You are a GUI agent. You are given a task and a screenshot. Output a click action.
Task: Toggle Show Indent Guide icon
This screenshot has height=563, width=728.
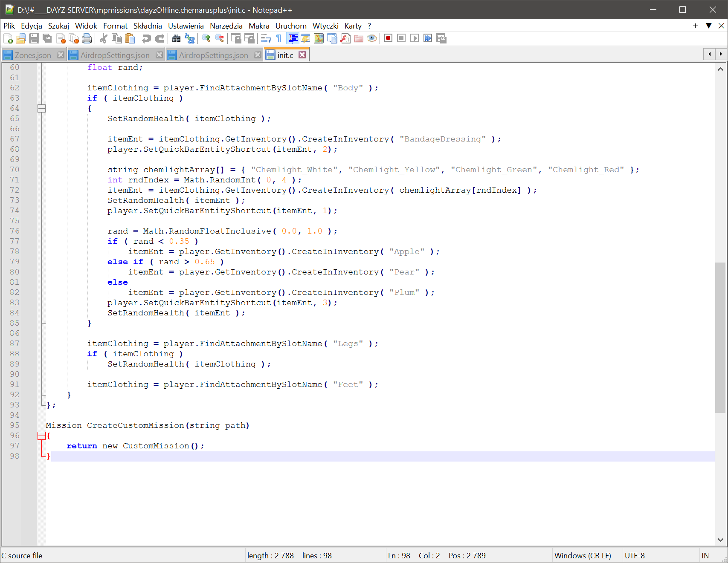(293, 38)
